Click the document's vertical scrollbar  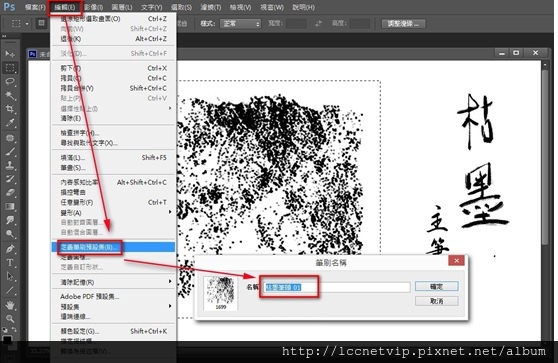(x=545, y=157)
